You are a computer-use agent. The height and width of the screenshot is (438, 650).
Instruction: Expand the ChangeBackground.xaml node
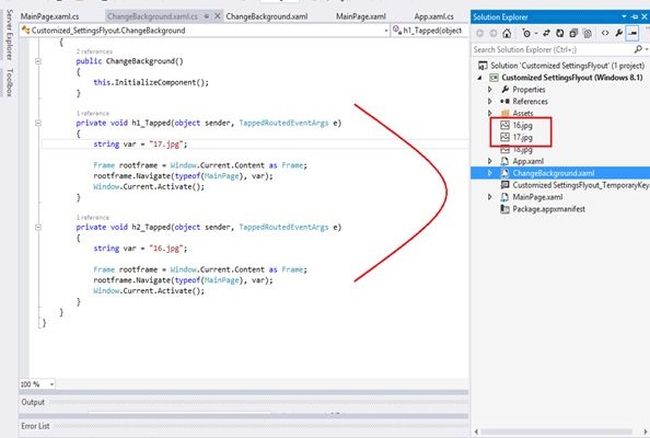pyautogui.click(x=490, y=173)
